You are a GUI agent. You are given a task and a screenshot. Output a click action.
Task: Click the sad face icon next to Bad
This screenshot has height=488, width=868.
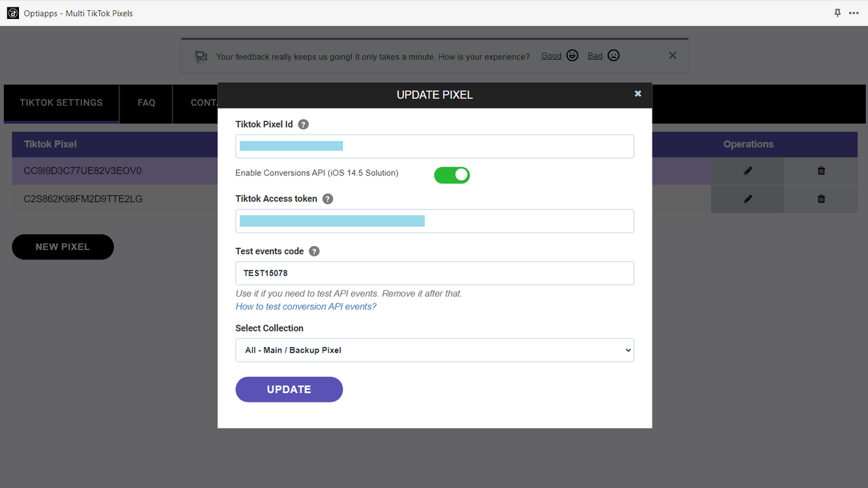tap(614, 56)
